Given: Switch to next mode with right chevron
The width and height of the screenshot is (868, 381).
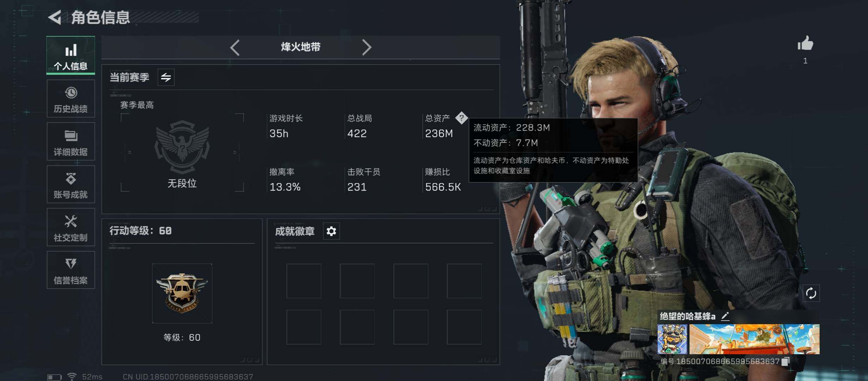Looking at the screenshot, I should [x=367, y=47].
